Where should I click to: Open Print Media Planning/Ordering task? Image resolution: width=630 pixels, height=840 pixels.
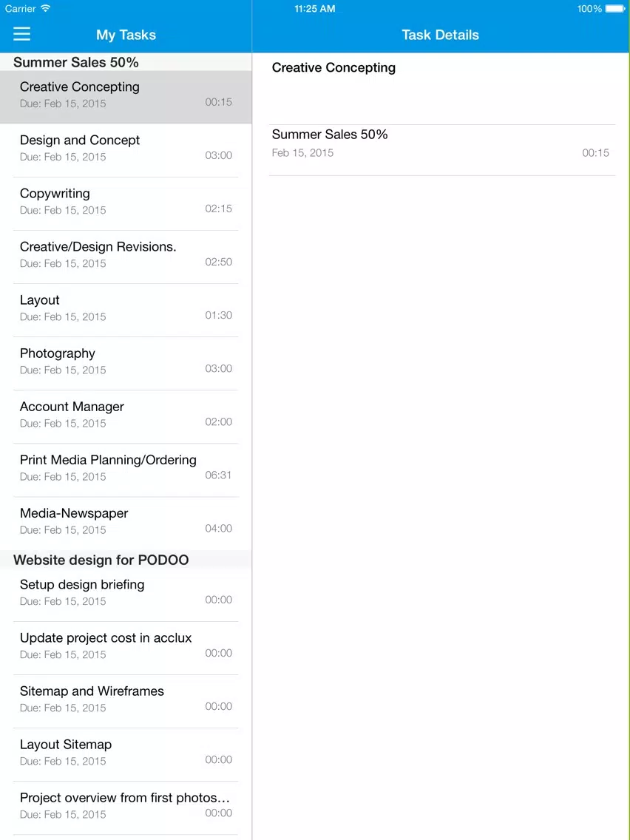coord(126,470)
